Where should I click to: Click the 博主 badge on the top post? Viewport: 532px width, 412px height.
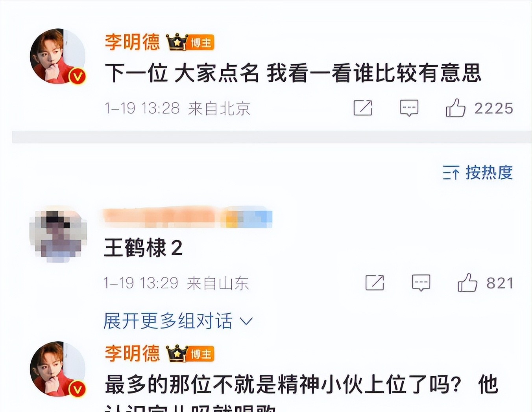point(201,42)
